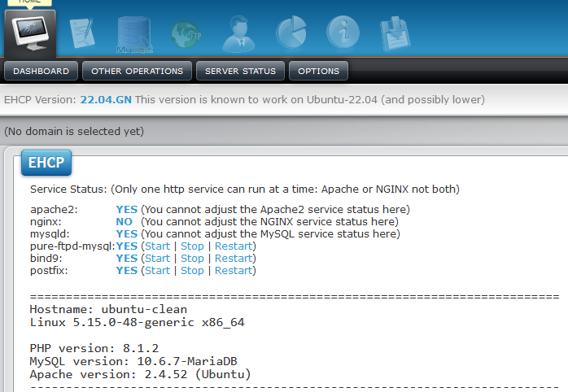
Task: Open the Options menu
Action: point(318,72)
